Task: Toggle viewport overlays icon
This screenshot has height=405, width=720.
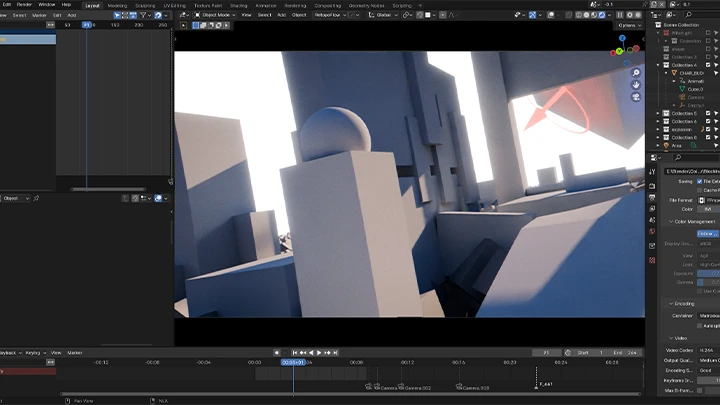Action: point(551,15)
